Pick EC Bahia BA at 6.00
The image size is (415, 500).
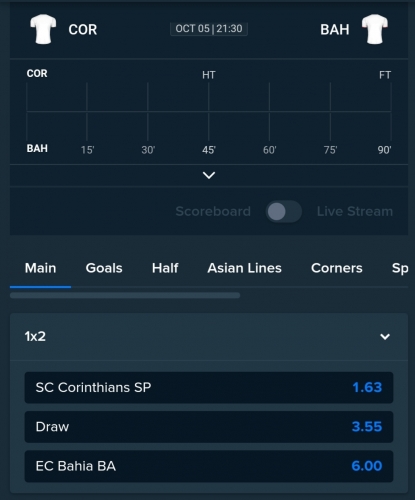point(209,466)
